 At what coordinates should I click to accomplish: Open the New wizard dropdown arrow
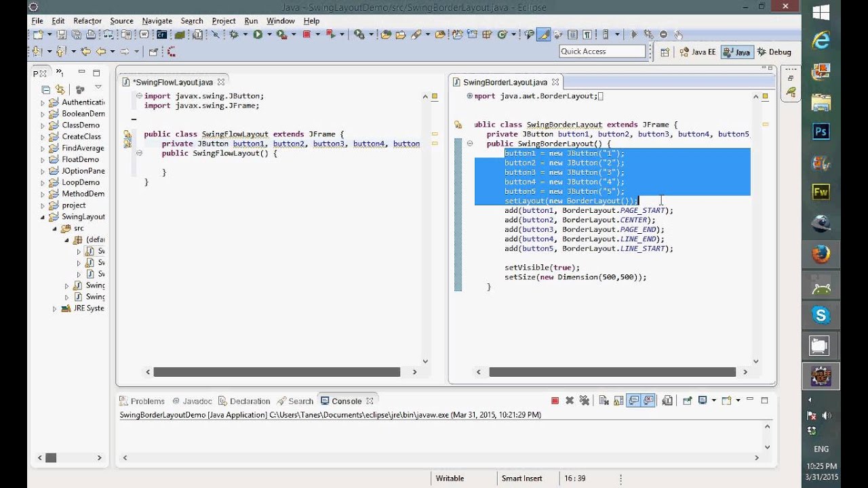[x=50, y=35]
